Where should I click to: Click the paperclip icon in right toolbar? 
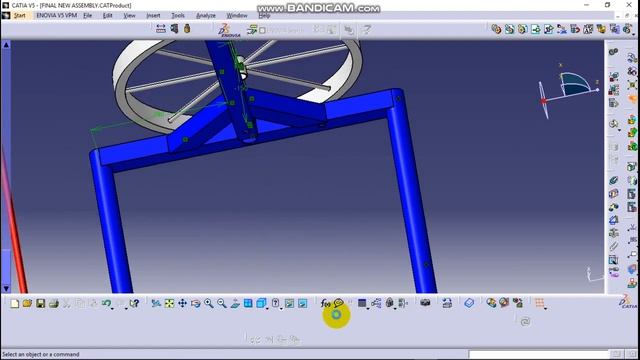(x=613, y=246)
